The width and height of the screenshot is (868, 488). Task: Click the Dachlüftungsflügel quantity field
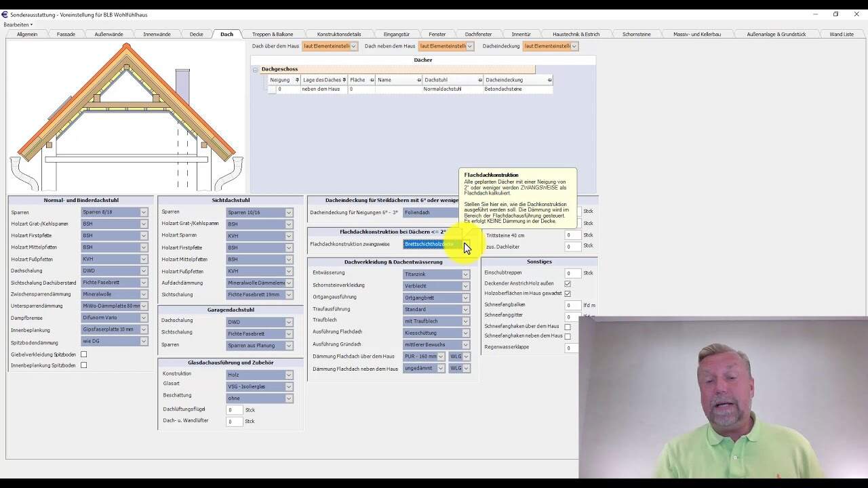pyautogui.click(x=234, y=410)
